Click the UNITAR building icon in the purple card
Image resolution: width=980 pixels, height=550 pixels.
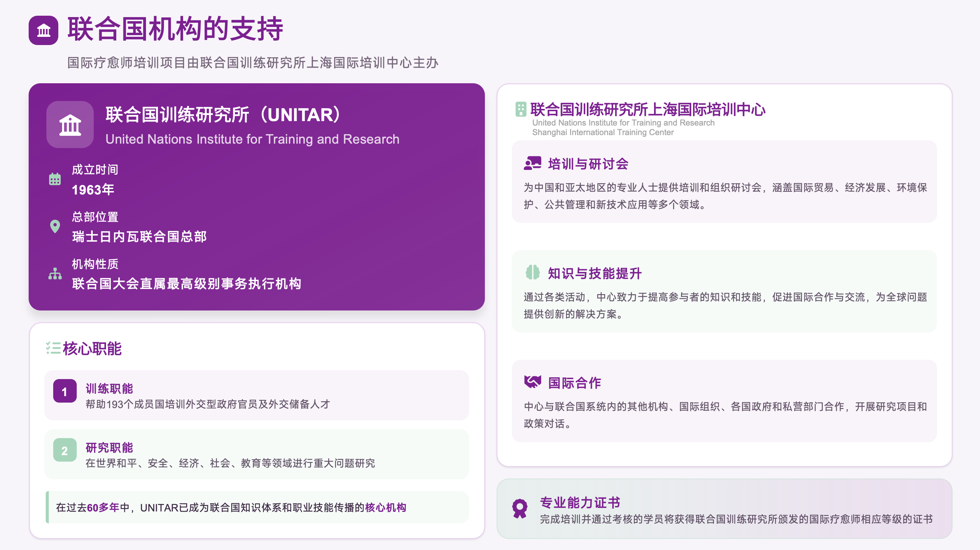pyautogui.click(x=70, y=125)
